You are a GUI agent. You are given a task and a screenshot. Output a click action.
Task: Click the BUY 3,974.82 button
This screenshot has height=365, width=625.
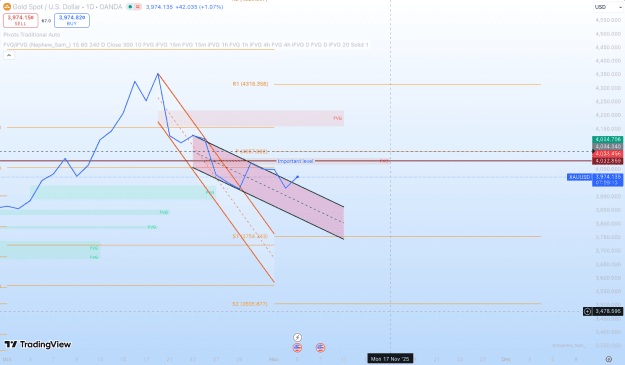[72, 20]
